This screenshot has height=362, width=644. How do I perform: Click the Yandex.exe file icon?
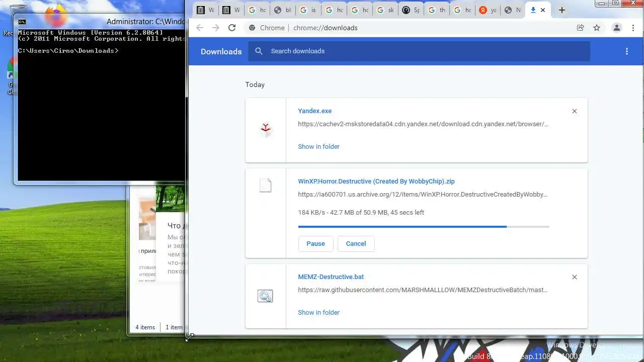[x=266, y=130]
